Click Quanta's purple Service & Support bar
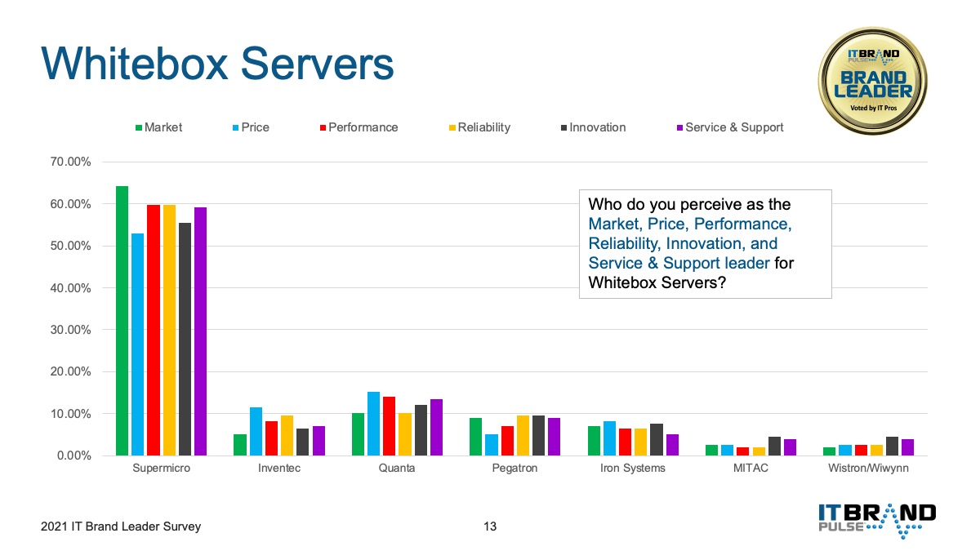This screenshot has height=551, width=980. (x=436, y=427)
